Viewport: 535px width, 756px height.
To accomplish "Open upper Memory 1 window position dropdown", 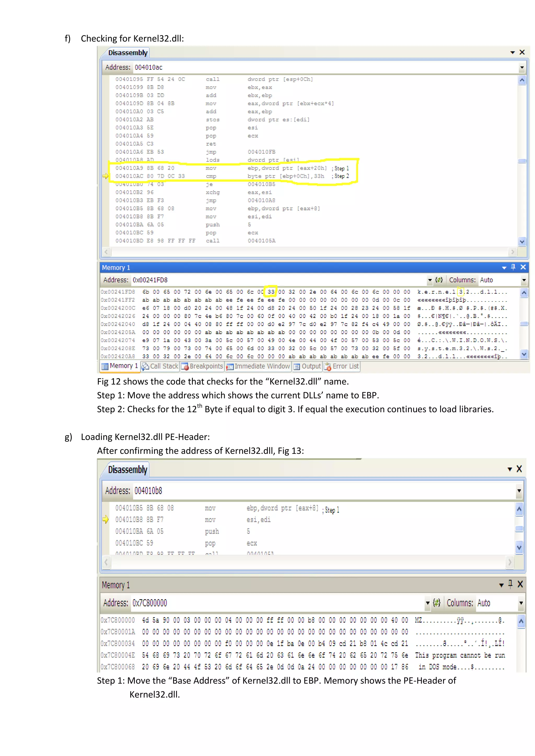I will [x=504, y=268].
